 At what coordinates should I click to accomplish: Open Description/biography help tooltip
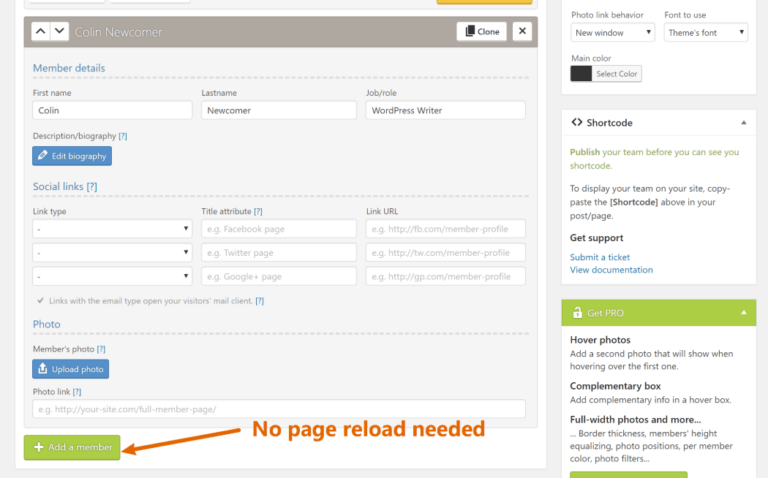[x=123, y=136]
